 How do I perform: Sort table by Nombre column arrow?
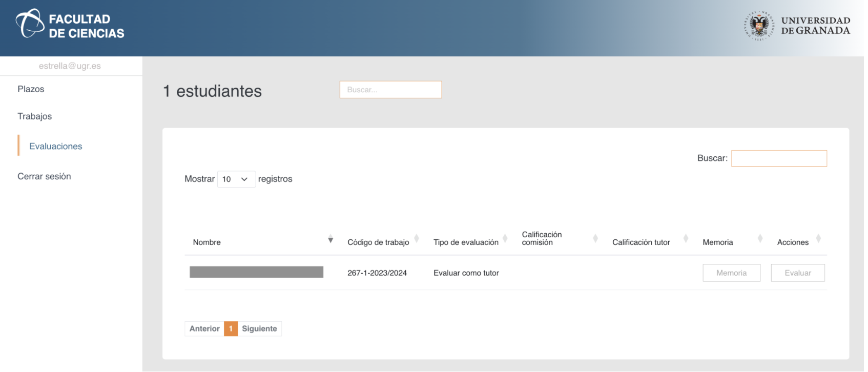tap(330, 239)
